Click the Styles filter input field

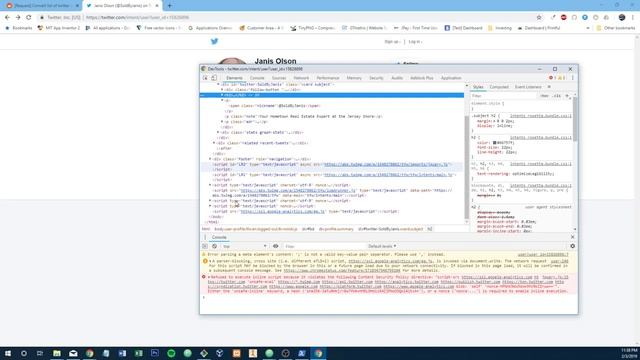pyautogui.click(x=504, y=96)
